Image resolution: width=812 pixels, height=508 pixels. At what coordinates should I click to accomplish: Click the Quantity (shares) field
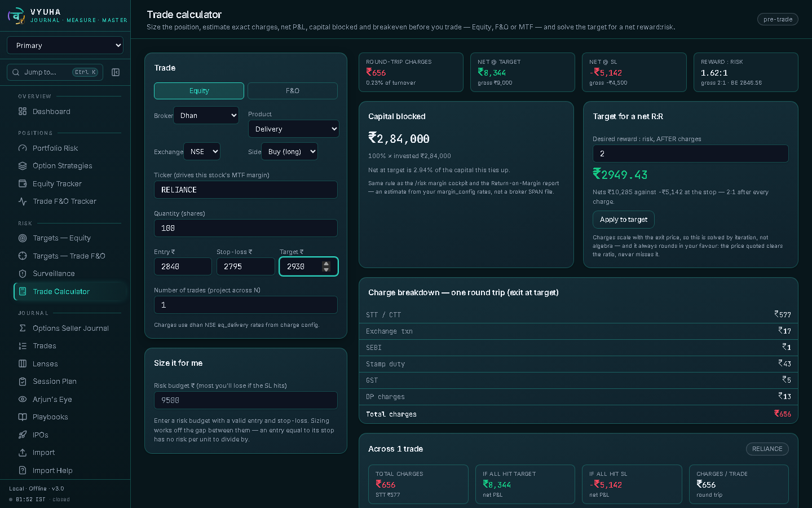246,228
